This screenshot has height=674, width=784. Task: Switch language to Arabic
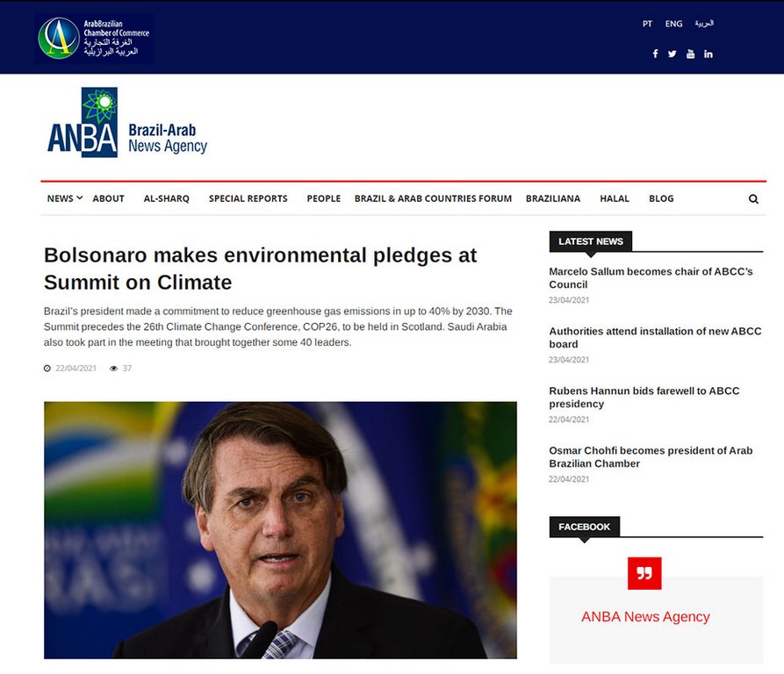point(704,24)
